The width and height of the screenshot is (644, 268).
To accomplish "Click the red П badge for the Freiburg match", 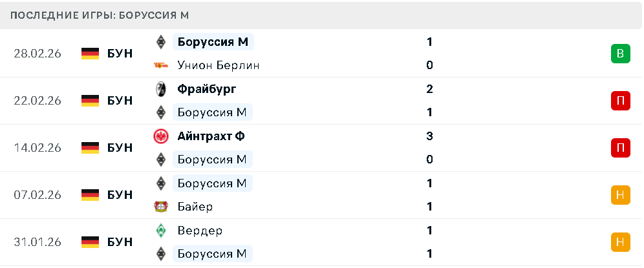I will tap(620, 101).
